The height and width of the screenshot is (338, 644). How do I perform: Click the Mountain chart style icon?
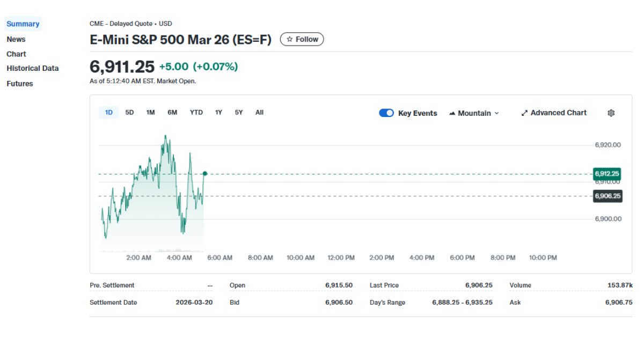[452, 113]
